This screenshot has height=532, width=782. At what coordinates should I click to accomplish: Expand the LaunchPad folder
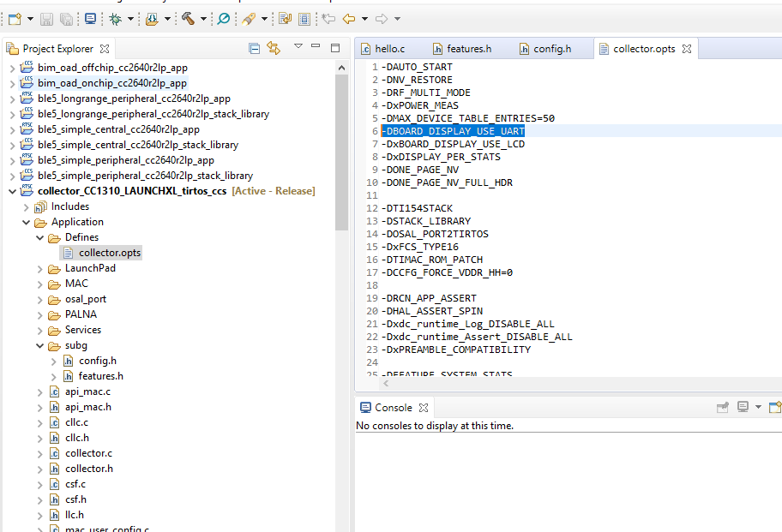point(40,268)
